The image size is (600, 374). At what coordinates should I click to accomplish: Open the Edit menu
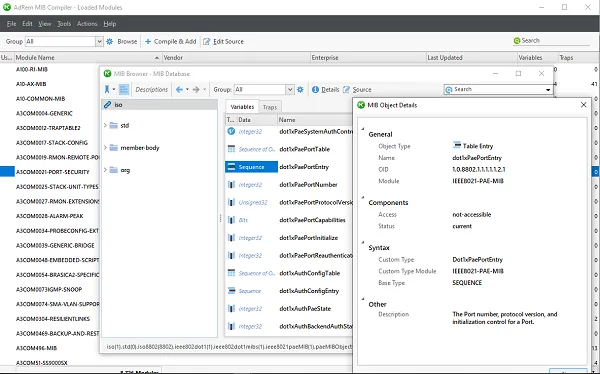point(27,24)
